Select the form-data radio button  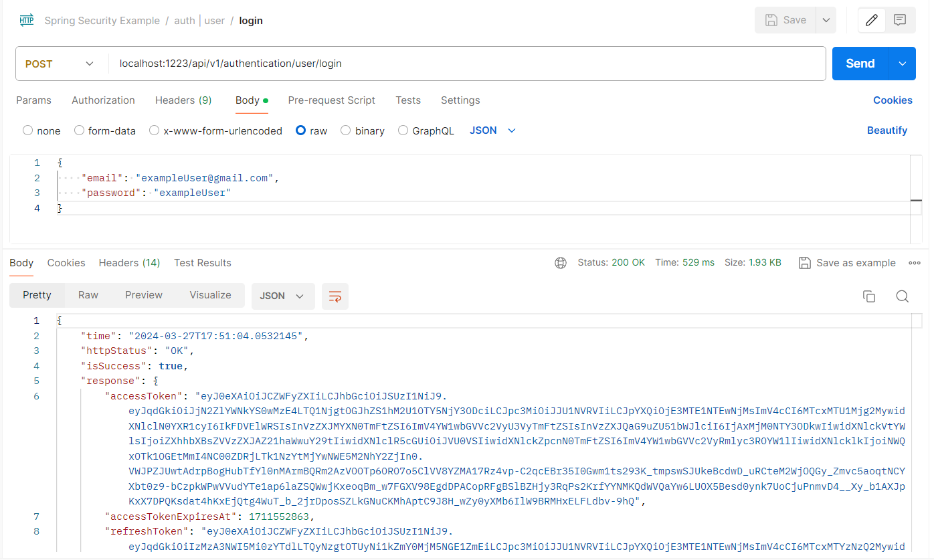pyautogui.click(x=79, y=130)
